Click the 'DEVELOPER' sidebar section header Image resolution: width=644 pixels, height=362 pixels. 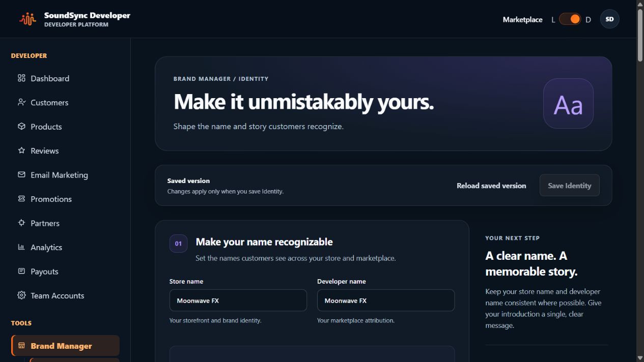29,56
